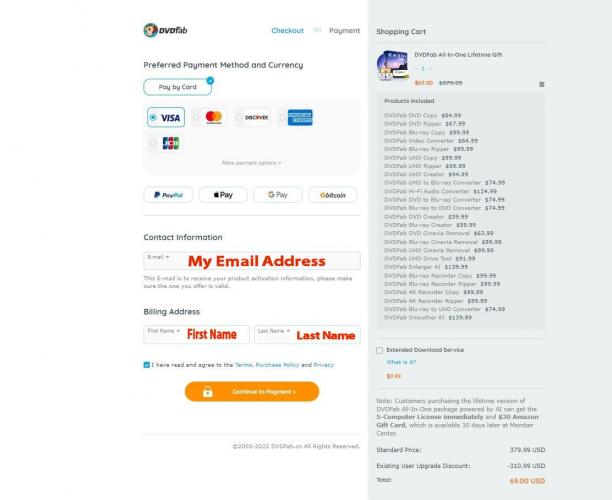Choose the Bitcoin payment button
This screenshot has height=500, width=612.
pyautogui.click(x=333, y=195)
